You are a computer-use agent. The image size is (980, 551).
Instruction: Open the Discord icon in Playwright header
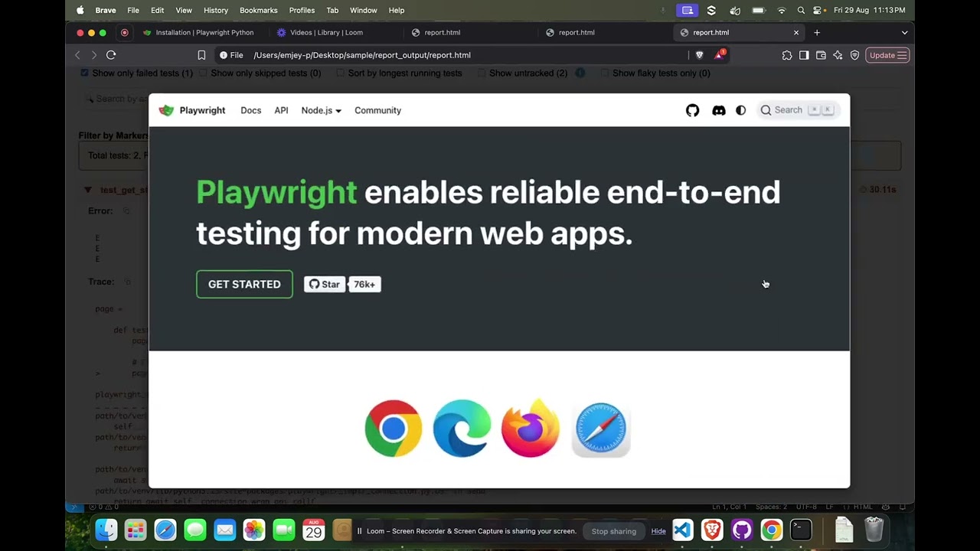click(718, 110)
